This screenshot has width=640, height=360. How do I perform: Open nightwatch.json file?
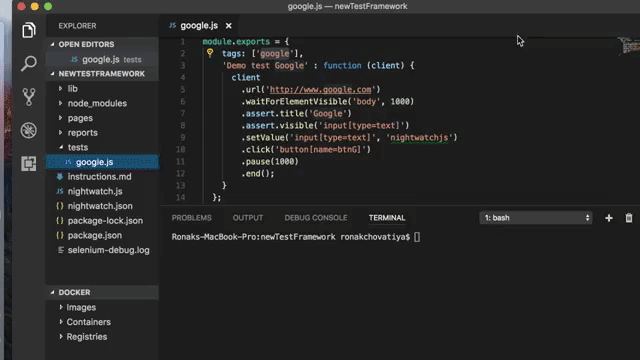(x=102, y=206)
